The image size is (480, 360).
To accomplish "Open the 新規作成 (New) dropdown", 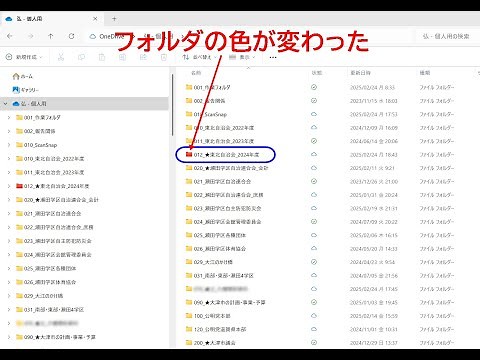I will (x=24, y=57).
